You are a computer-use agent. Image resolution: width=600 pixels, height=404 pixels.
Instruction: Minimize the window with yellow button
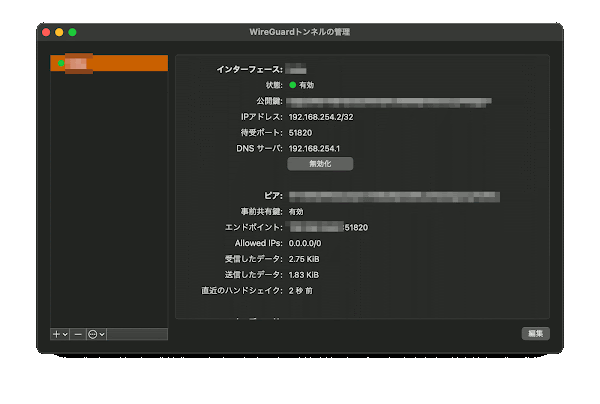click(59, 33)
